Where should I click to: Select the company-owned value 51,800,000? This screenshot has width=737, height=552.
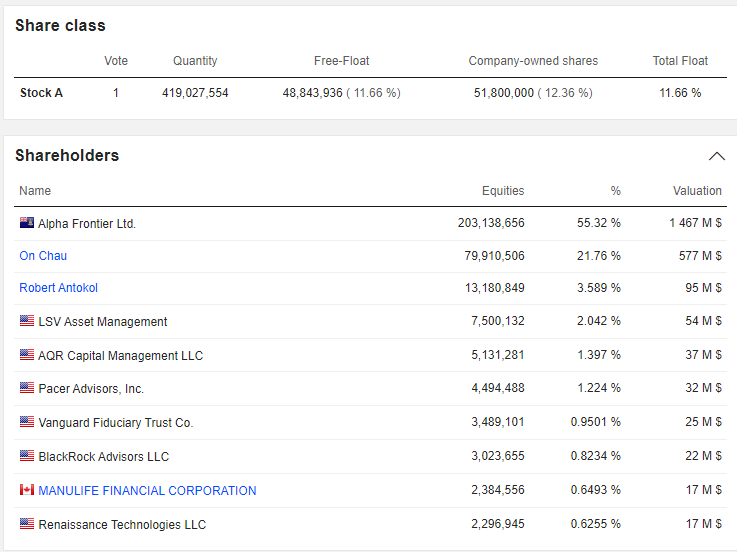point(504,93)
